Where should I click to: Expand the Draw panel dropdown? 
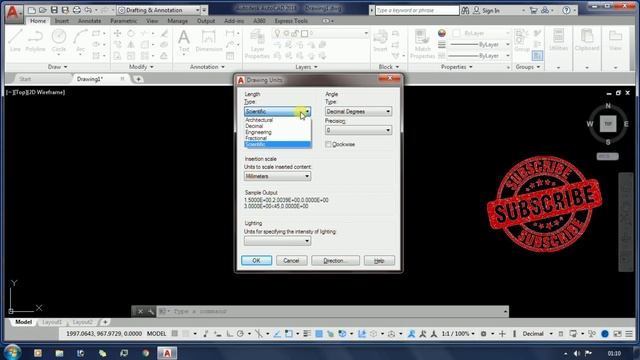pos(57,67)
